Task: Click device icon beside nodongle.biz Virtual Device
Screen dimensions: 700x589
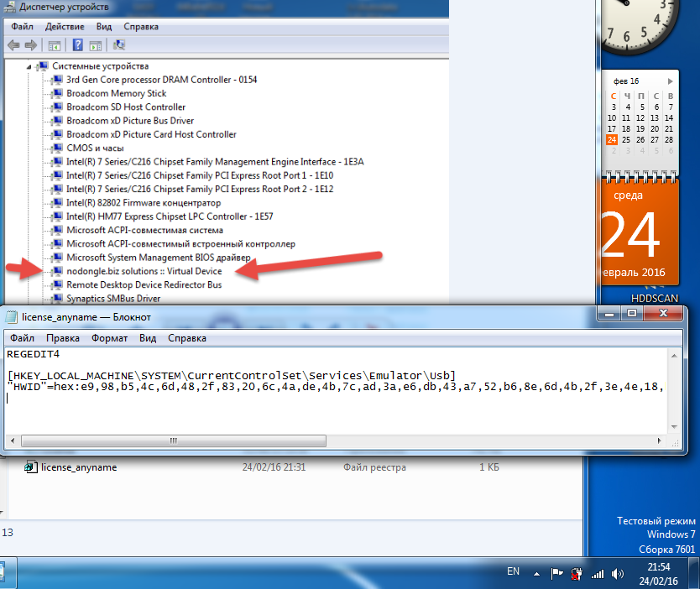Action: click(57, 271)
